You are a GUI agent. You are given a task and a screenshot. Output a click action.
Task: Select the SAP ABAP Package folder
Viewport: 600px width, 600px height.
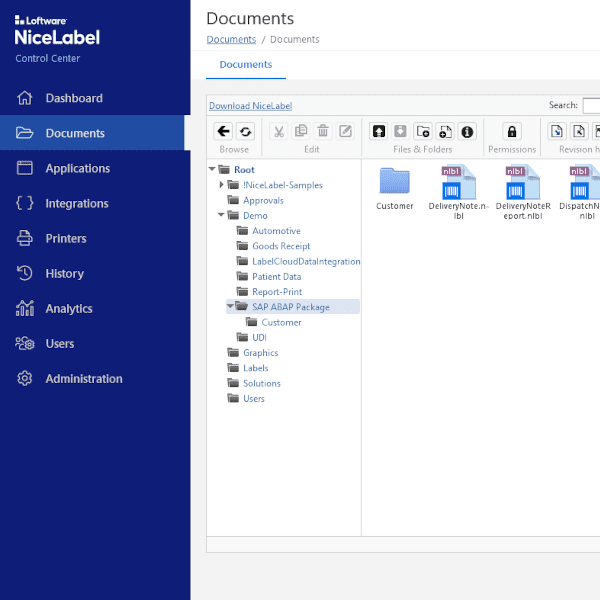click(291, 307)
